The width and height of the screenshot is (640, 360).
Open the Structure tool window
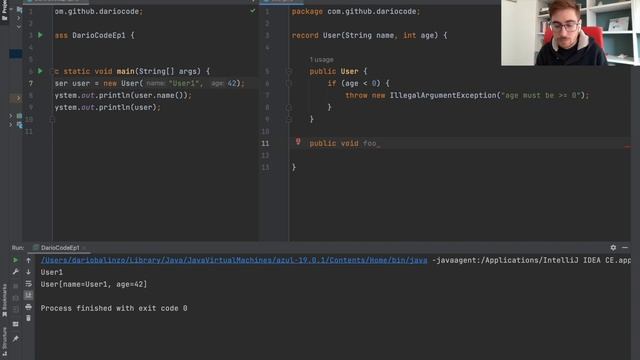tap(4, 341)
